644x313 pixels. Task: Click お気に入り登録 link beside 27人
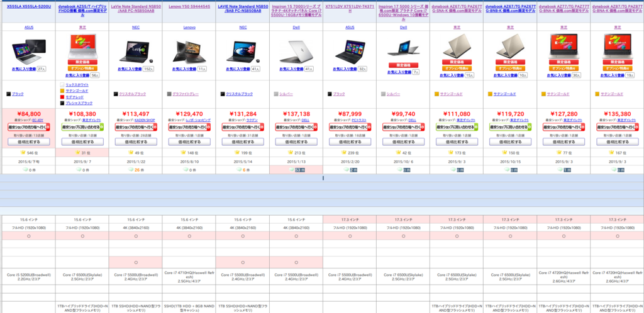pyautogui.click(x=23, y=69)
